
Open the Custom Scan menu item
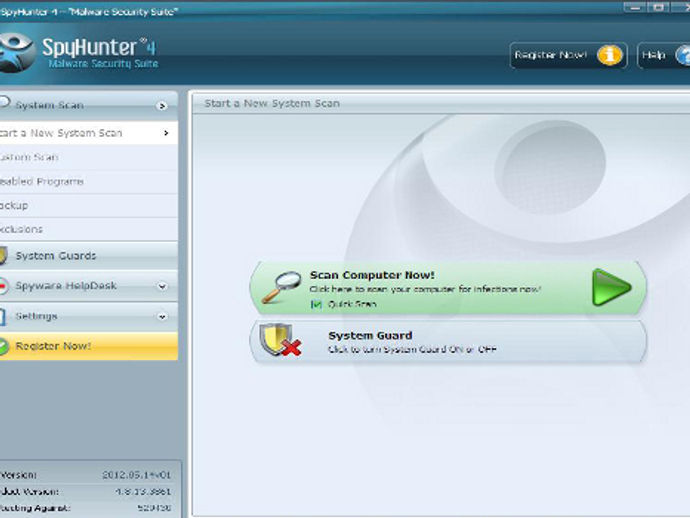89,157
